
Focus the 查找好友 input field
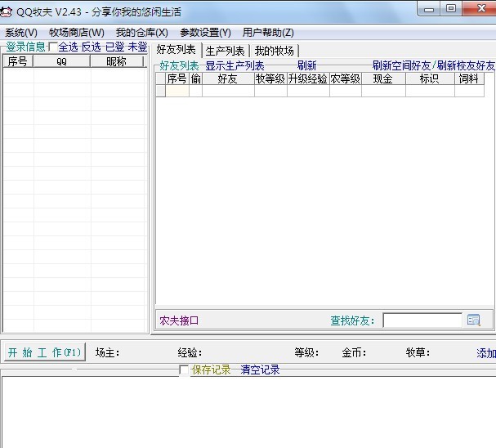point(422,320)
